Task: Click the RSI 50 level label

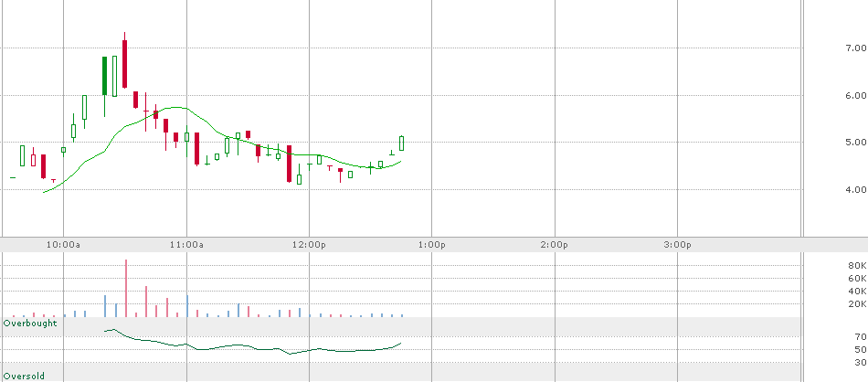Action: (x=861, y=349)
